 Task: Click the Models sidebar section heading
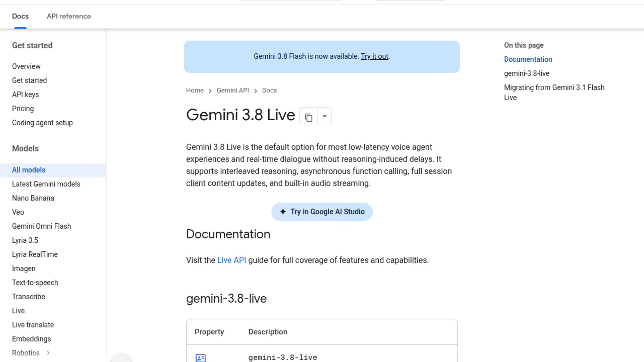[x=25, y=148]
